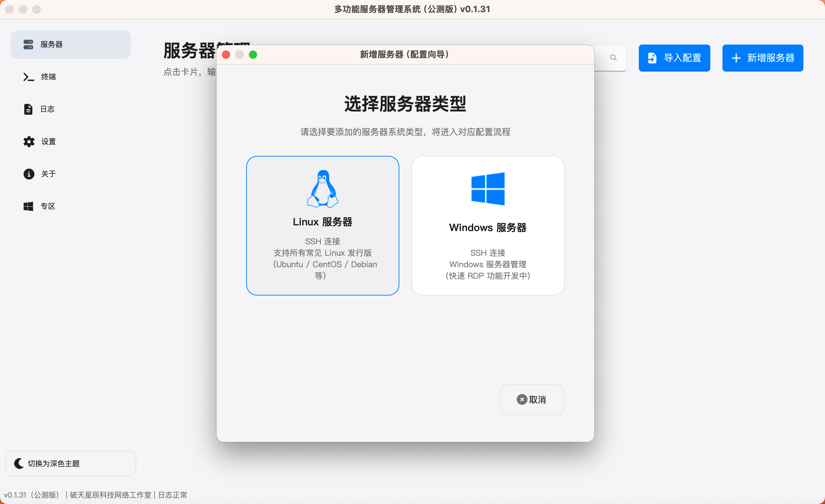Click the Linux penguin icon
Image resolution: width=825 pixels, height=504 pixels.
[323, 189]
